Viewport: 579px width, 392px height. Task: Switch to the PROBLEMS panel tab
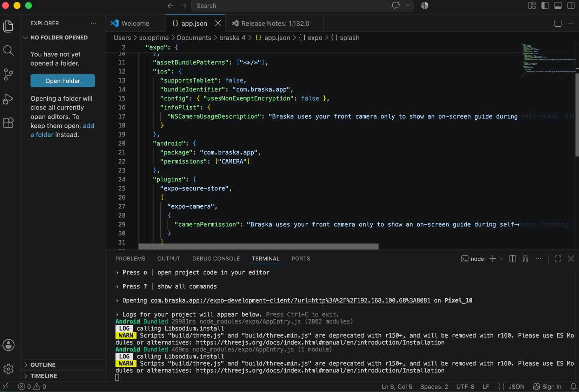pyautogui.click(x=130, y=259)
